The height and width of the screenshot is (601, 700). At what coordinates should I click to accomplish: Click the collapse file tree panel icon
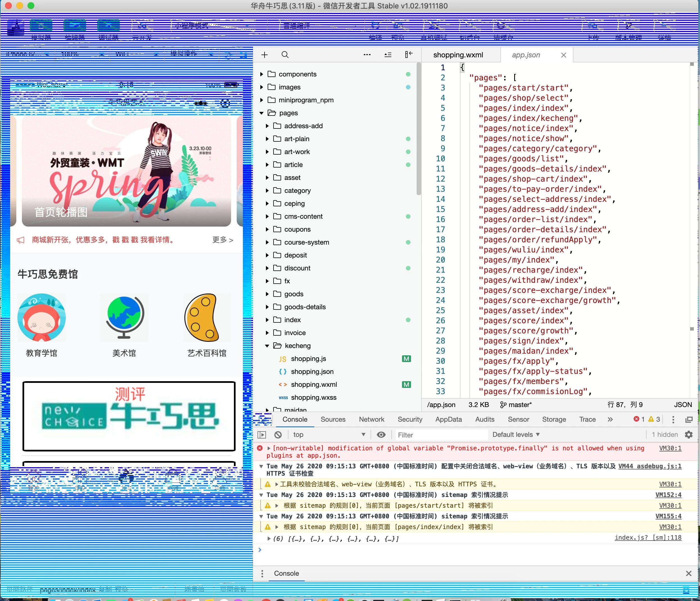pyautogui.click(x=408, y=54)
